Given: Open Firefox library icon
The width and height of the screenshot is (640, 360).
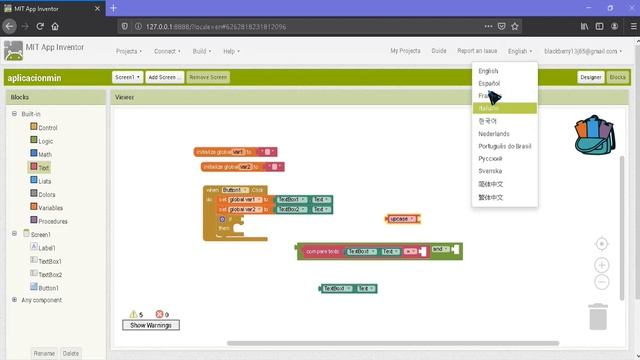Looking at the screenshot, I should point(584,27).
